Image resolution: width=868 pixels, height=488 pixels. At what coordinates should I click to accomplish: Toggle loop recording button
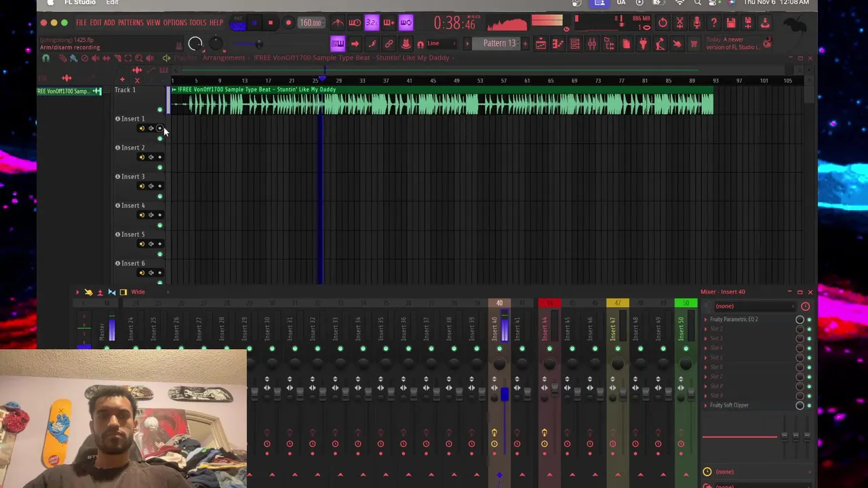(x=406, y=23)
